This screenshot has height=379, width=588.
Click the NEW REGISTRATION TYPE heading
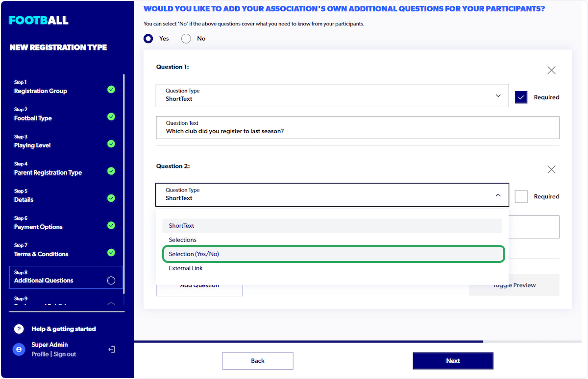point(58,47)
